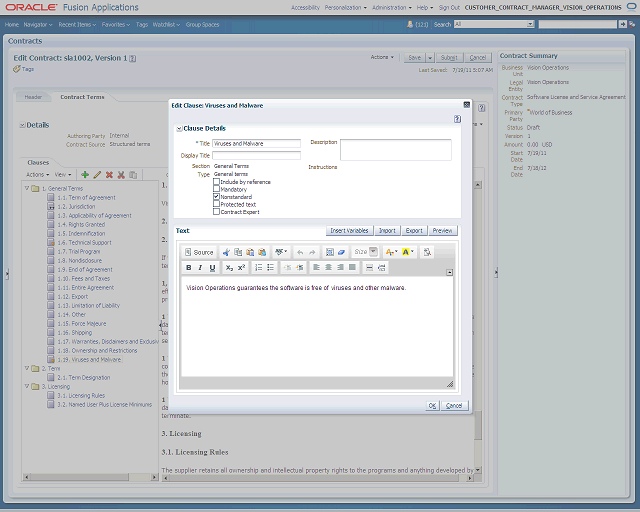
Task: Click Insert Variables button
Action: pyautogui.click(x=349, y=231)
